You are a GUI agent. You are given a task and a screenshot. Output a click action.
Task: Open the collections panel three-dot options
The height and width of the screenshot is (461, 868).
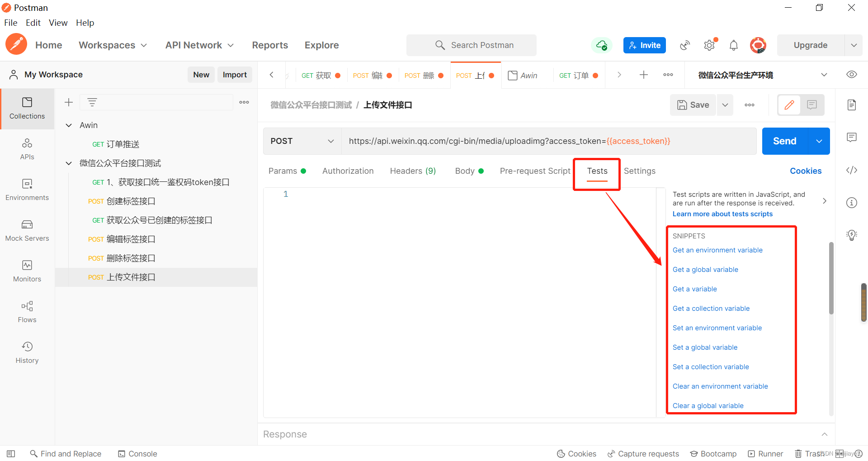click(x=244, y=102)
